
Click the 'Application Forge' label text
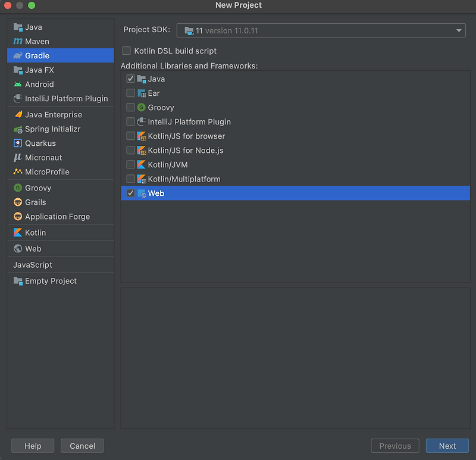click(x=57, y=217)
